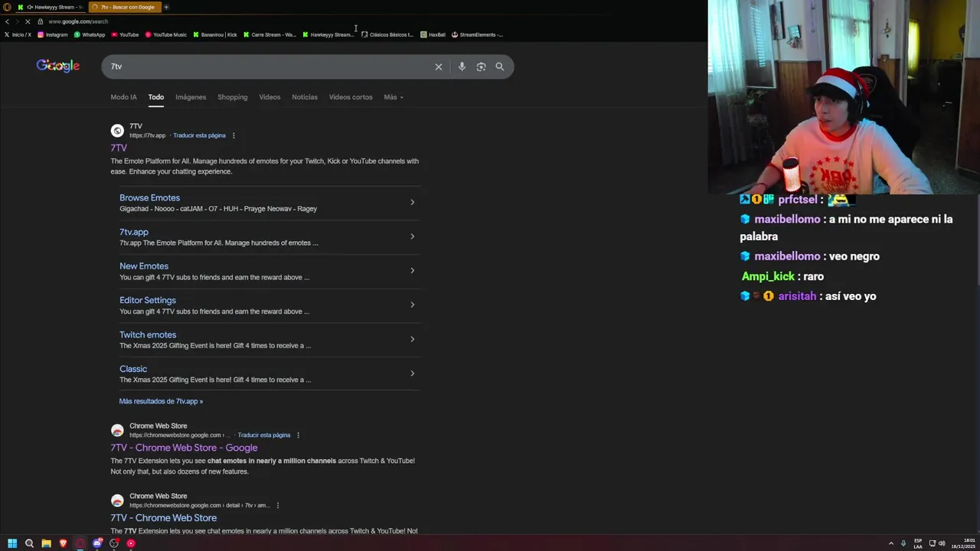Open Classic sitelink arrow
Image resolution: width=980 pixels, height=551 pixels.
click(412, 373)
